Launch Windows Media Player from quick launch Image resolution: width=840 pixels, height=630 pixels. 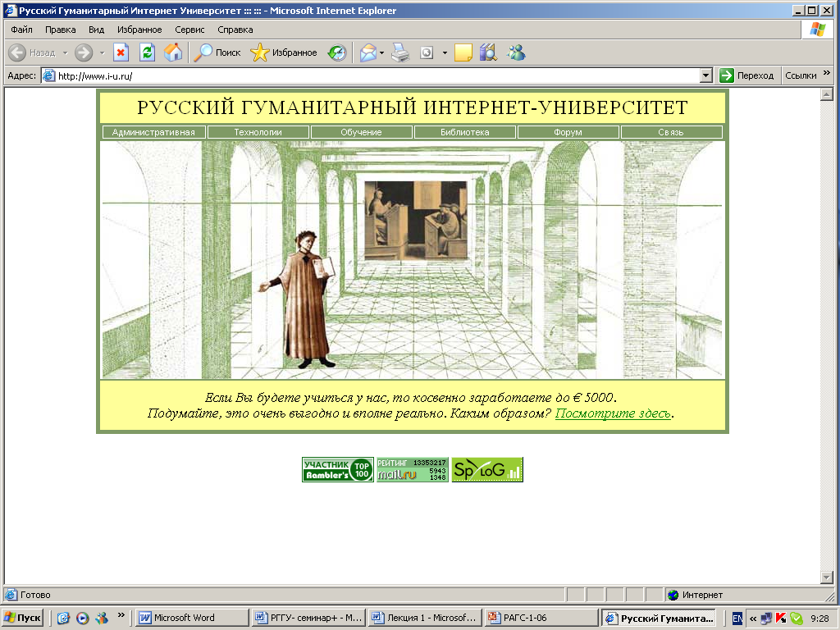pos(83,619)
